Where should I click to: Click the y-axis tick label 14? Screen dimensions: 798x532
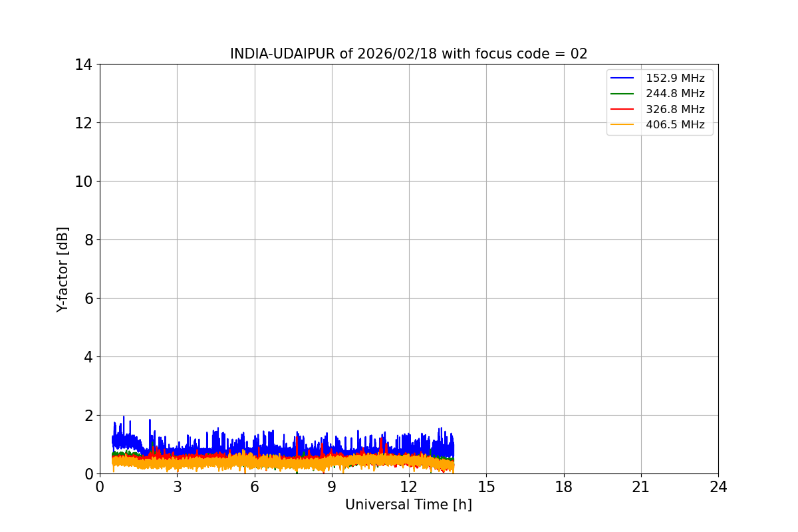(83, 65)
